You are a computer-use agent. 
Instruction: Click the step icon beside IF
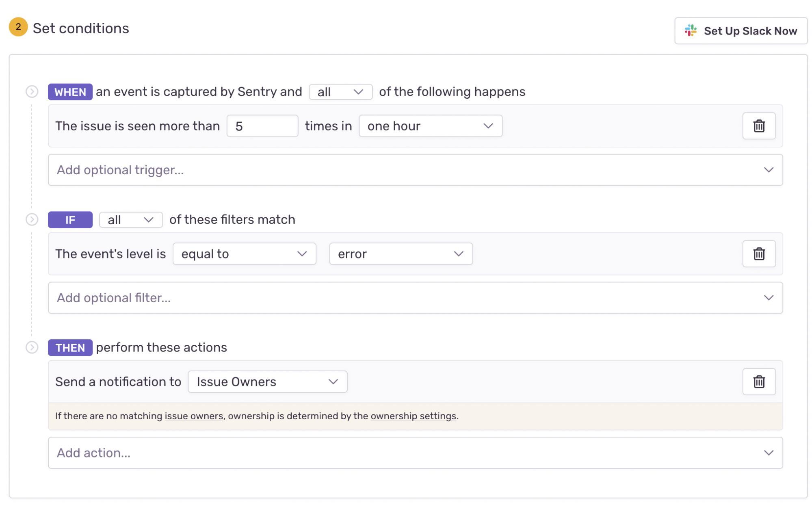pos(32,220)
